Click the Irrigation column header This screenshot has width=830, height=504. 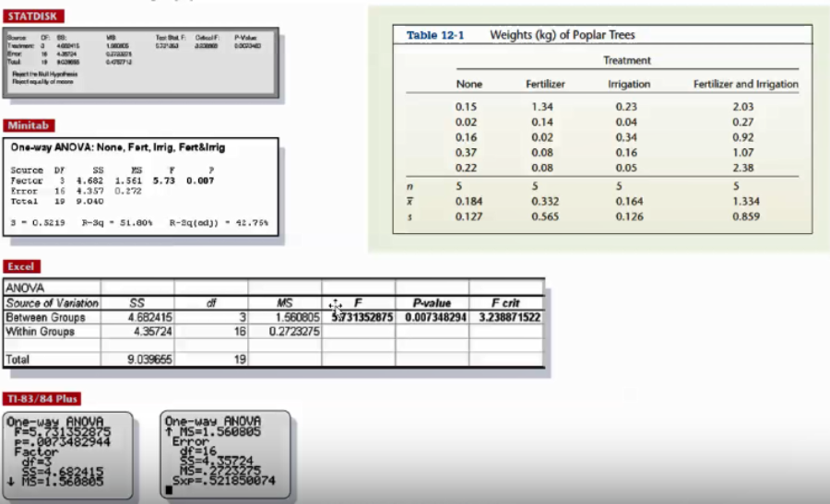[629, 84]
